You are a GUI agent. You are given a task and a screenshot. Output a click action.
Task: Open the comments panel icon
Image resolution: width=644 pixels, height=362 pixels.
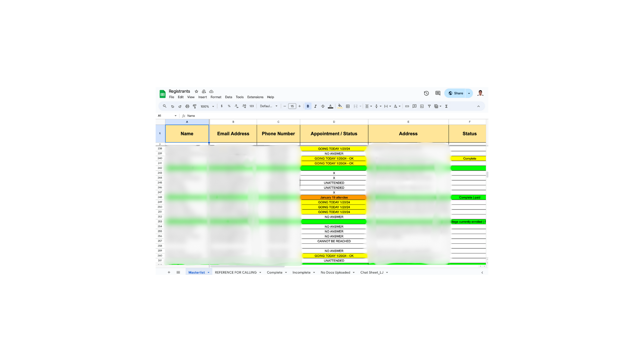tap(438, 93)
